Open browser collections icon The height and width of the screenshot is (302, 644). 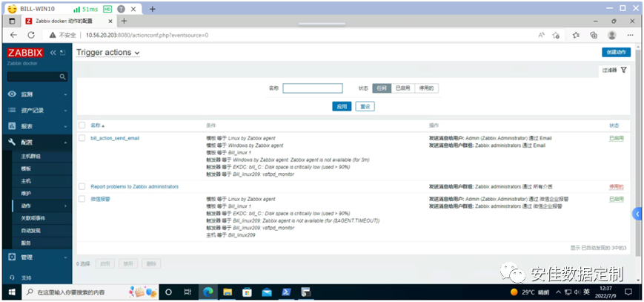(x=594, y=35)
